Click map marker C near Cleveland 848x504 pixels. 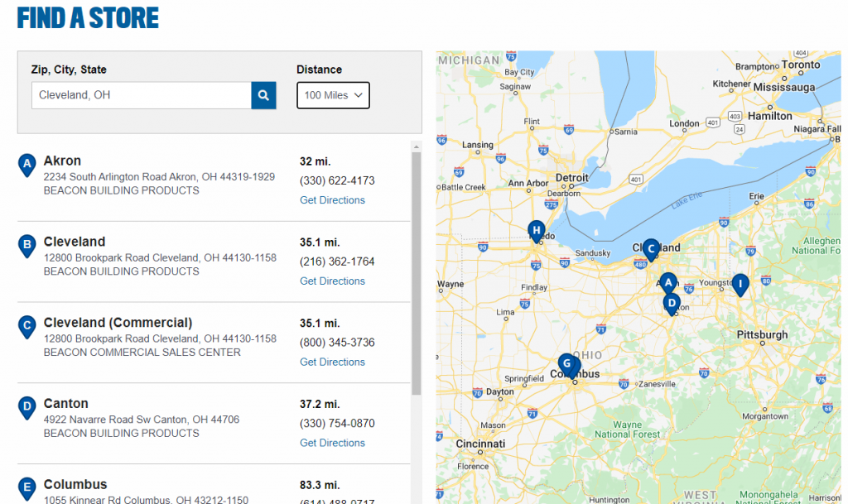tap(652, 249)
